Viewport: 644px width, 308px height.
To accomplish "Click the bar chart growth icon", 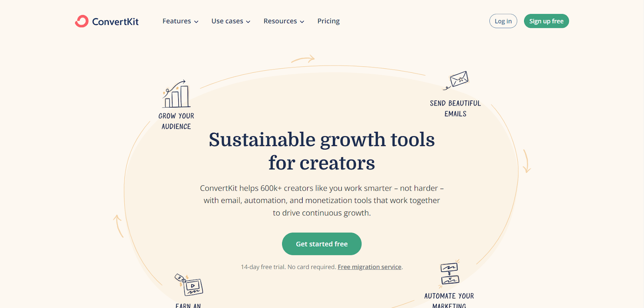I will [x=176, y=94].
